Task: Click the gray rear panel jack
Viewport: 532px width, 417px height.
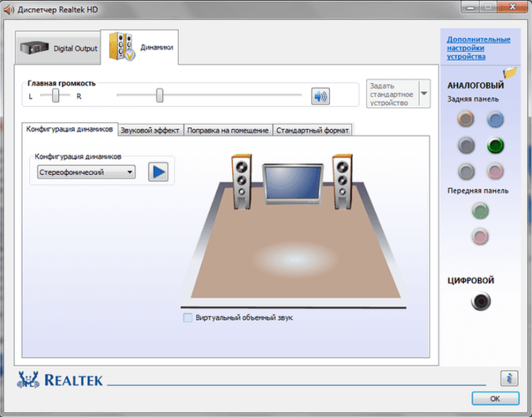Action: pos(466,172)
